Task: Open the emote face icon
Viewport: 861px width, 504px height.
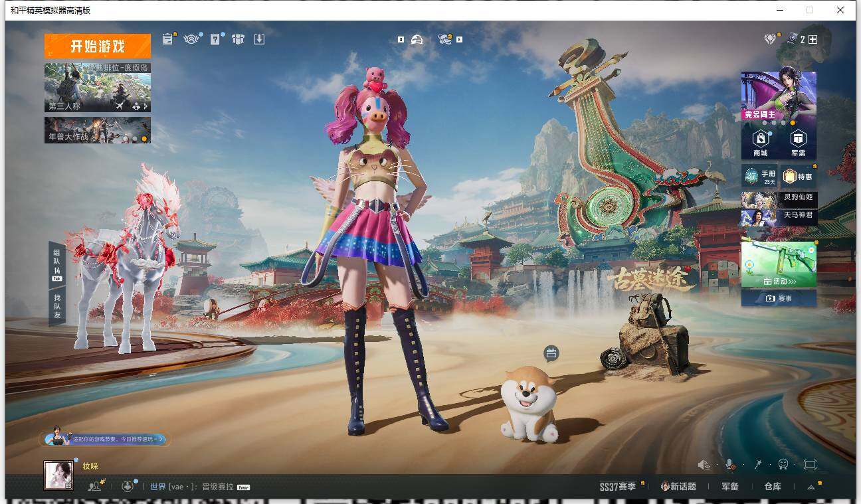Action: [783, 465]
